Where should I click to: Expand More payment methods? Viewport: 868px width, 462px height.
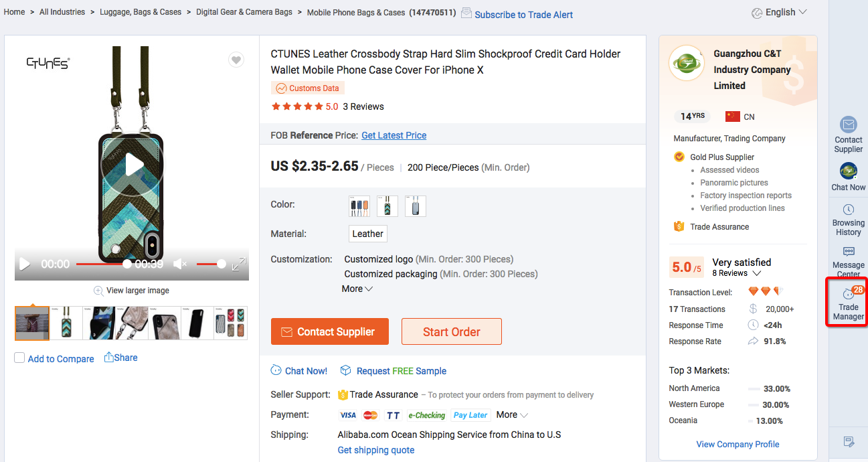pos(512,415)
